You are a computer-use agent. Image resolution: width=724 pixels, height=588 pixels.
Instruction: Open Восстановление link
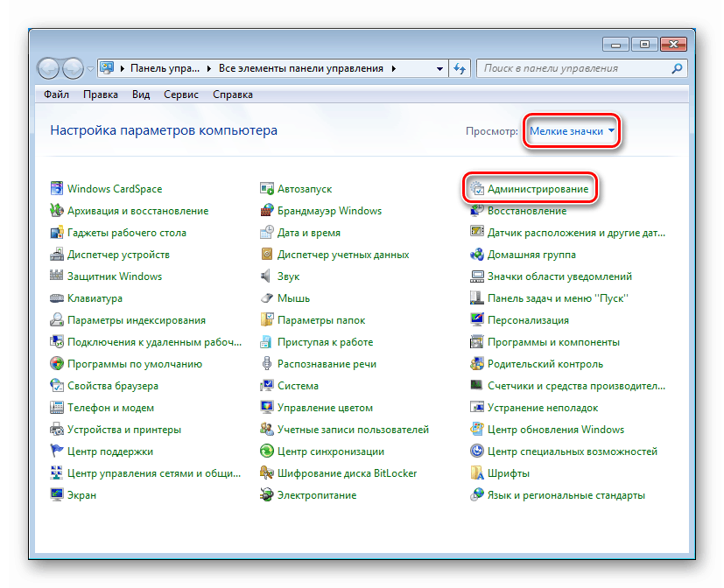(527, 211)
